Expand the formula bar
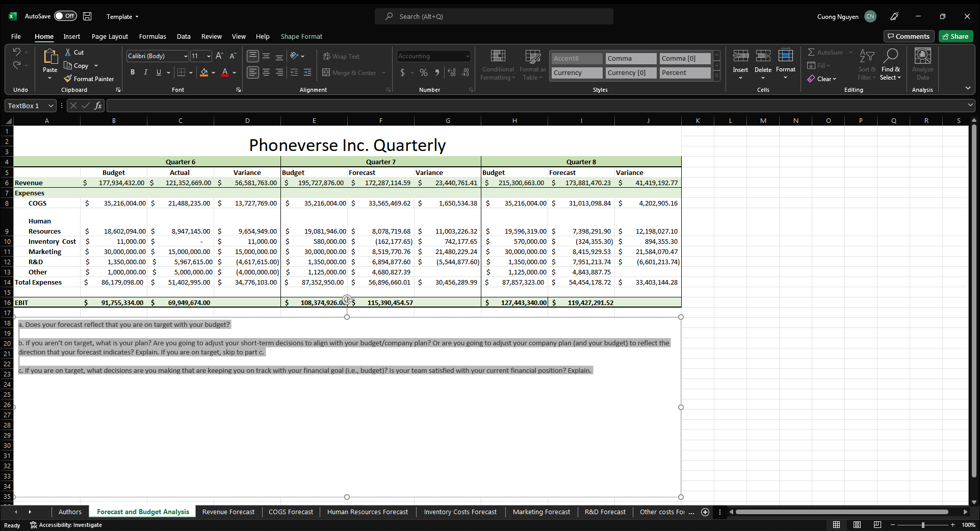This screenshot has height=531, width=980. tap(970, 105)
